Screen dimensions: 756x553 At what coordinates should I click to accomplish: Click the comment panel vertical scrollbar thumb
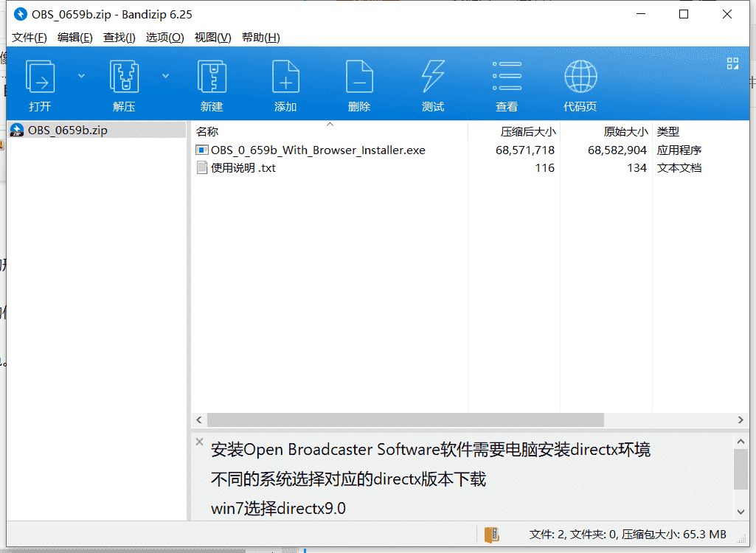(x=741, y=469)
